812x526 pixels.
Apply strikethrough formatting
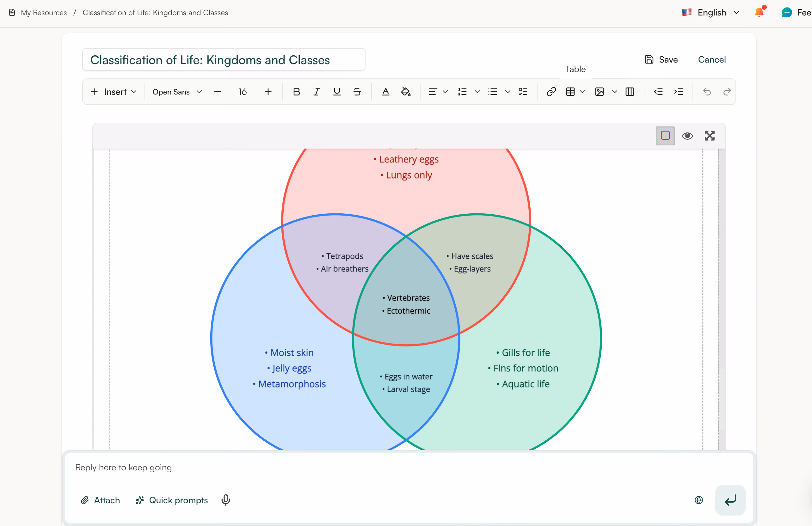(x=357, y=92)
